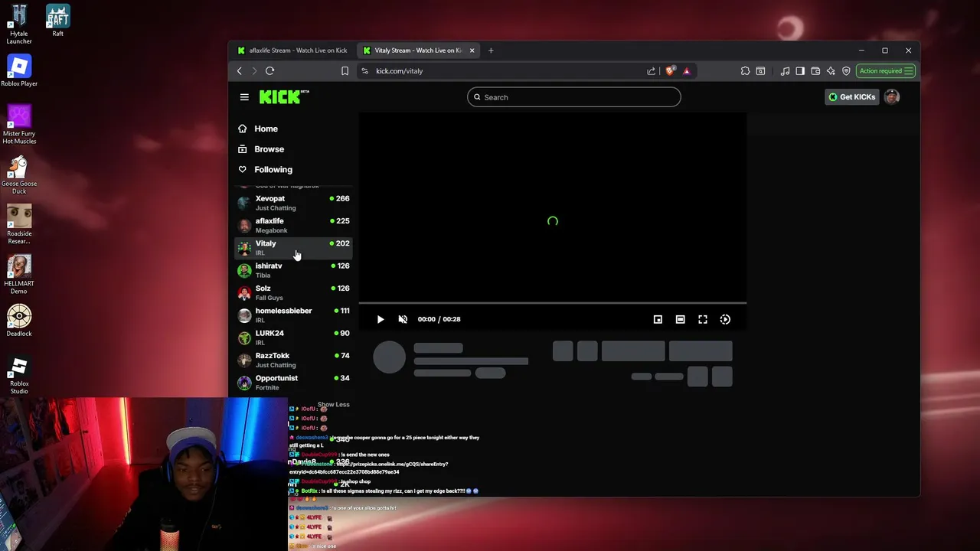Collapse list with Show Less
This screenshot has width=980, height=551.
[333, 404]
